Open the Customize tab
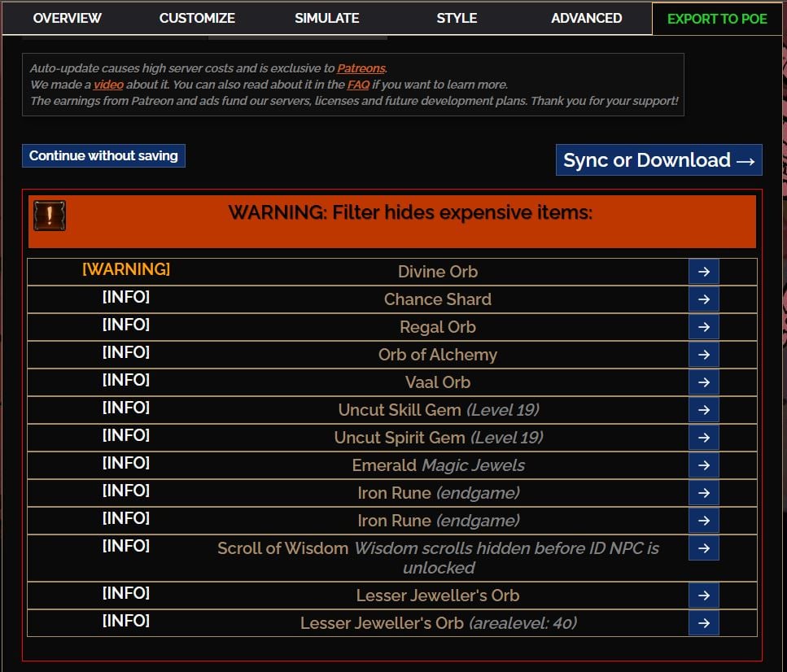787x672 pixels. tap(197, 18)
